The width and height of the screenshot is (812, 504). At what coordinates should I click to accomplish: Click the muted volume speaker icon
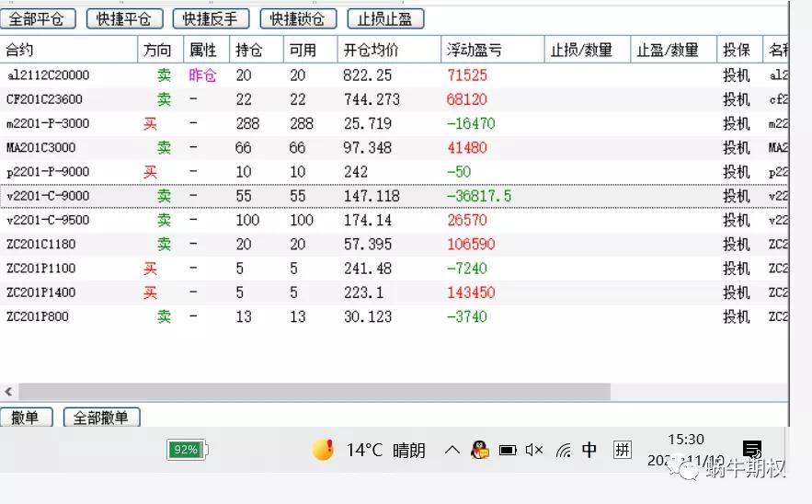click(534, 450)
